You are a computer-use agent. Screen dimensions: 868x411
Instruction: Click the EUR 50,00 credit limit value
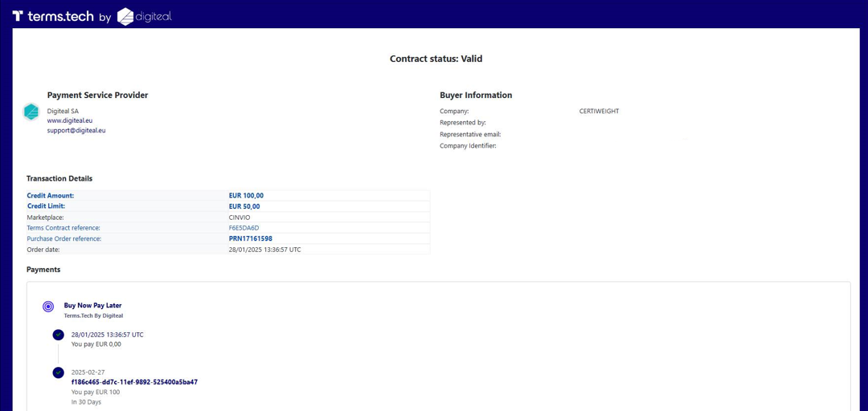244,206
